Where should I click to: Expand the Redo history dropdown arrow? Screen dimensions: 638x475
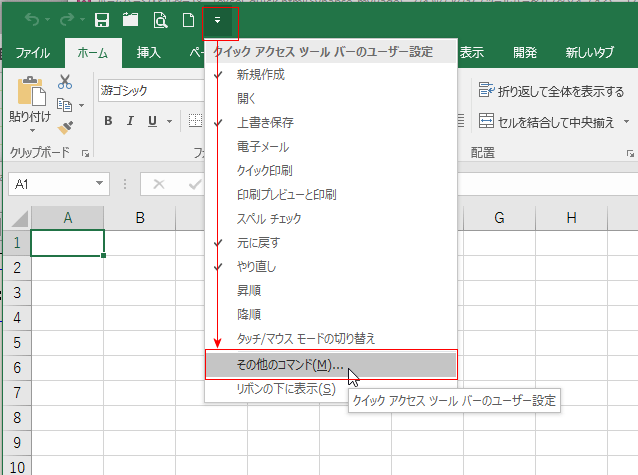point(82,19)
